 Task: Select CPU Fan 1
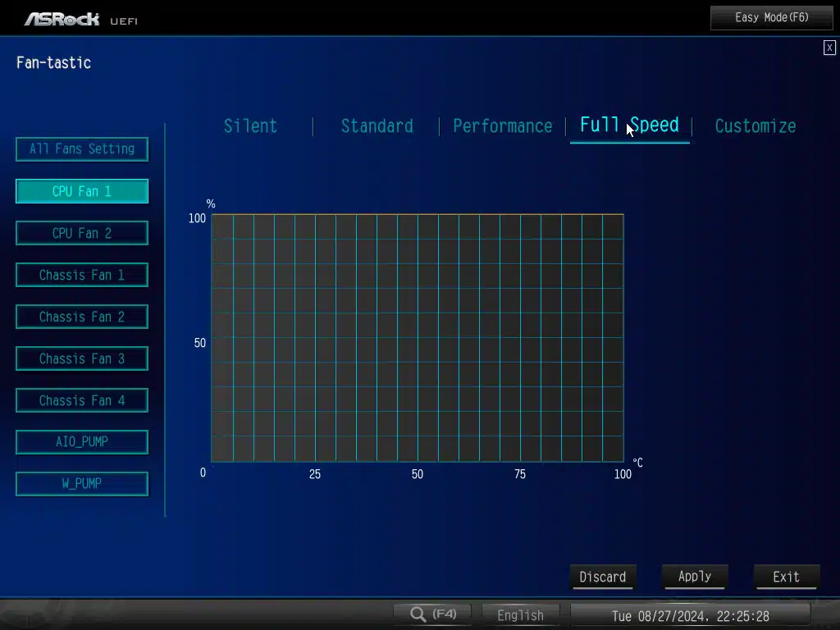82,191
